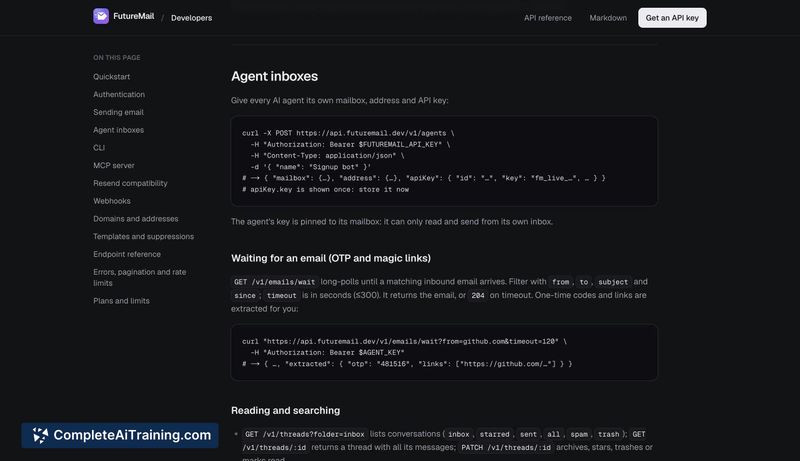Viewport: 800px width, 461px height.
Task: Click the trash folder inline code
Action: tap(608, 434)
